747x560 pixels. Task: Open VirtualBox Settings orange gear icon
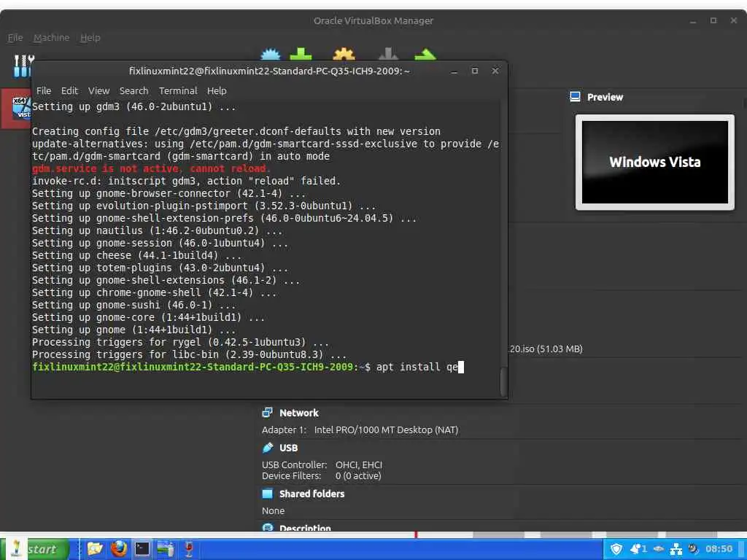pyautogui.click(x=344, y=54)
